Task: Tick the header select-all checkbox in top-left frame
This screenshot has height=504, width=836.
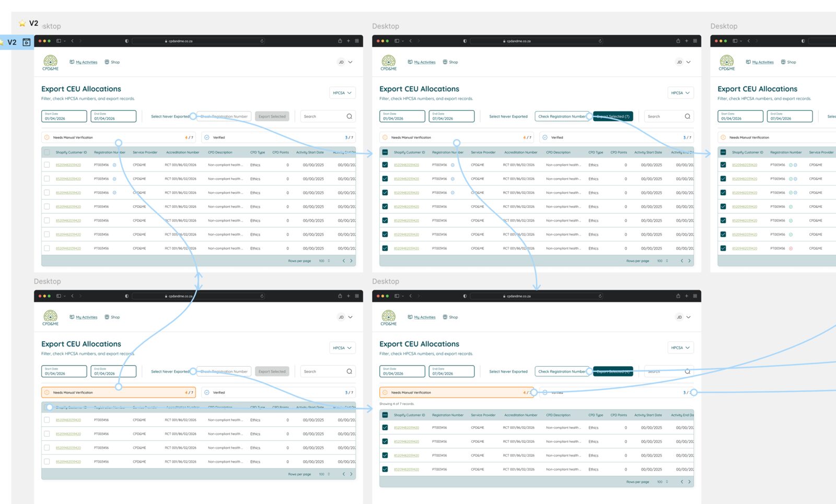Action: click(47, 153)
